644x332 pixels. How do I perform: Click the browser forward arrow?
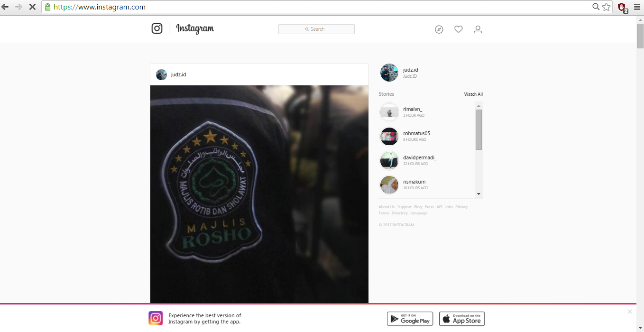19,7
